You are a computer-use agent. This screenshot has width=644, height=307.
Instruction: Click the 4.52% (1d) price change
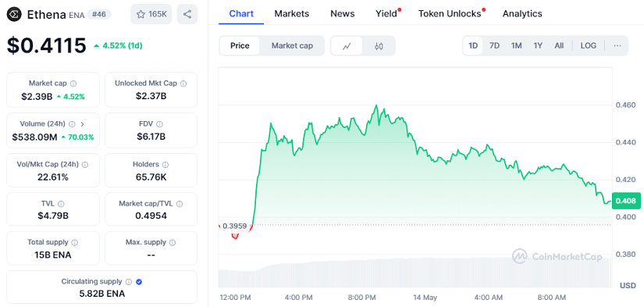[x=118, y=45]
